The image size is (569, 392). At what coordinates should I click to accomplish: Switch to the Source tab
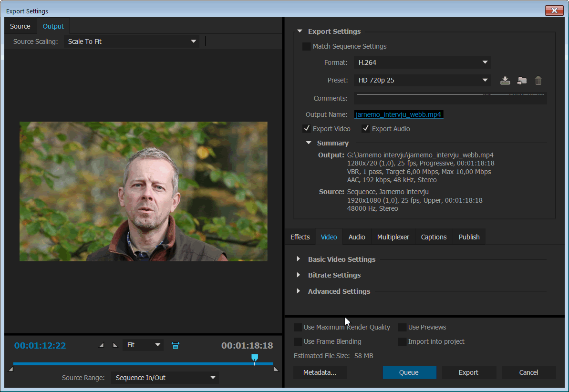click(20, 26)
